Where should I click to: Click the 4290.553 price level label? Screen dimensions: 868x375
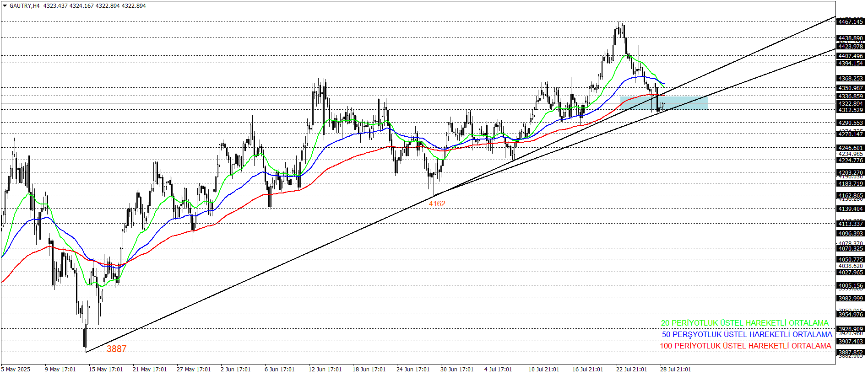tap(851, 123)
